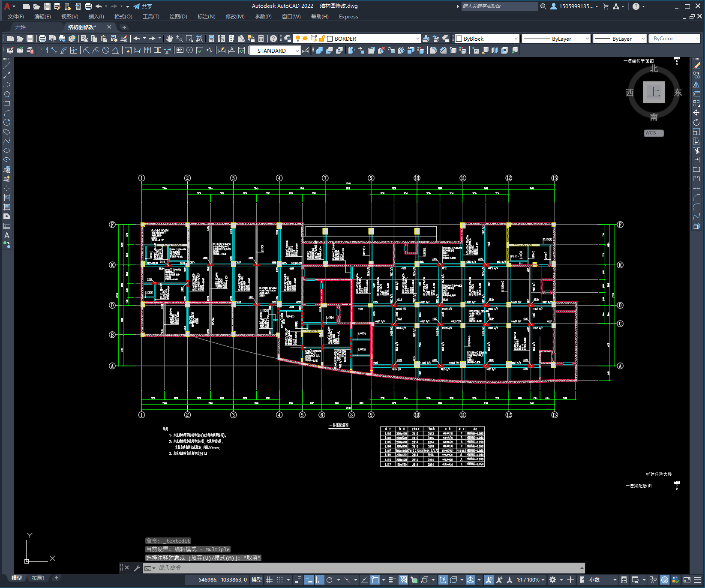Open the Autodesk App Store cart icon
This screenshot has height=588, width=705.
tap(606, 6)
